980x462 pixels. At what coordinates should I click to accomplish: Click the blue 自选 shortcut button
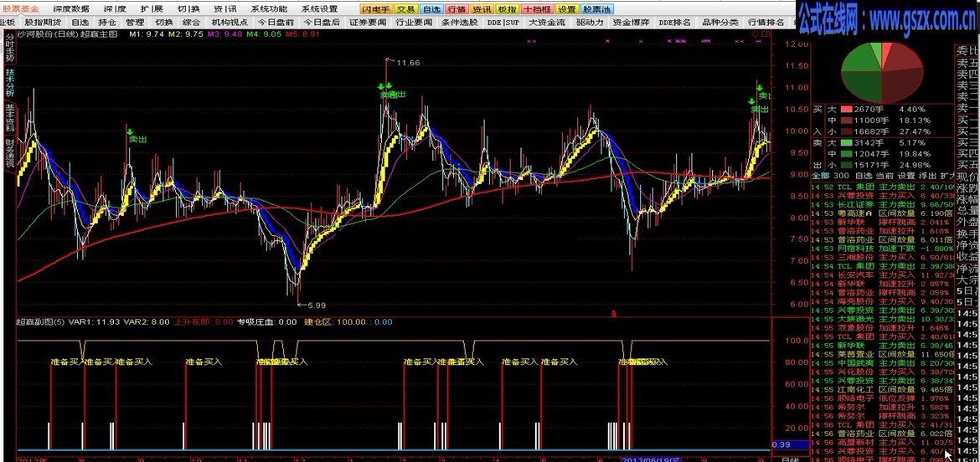point(431,9)
